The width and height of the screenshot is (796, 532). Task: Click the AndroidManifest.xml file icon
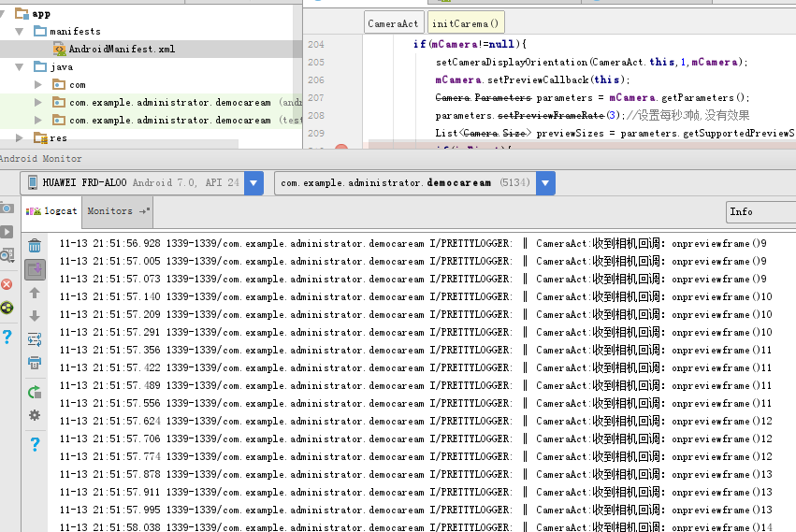(x=59, y=50)
